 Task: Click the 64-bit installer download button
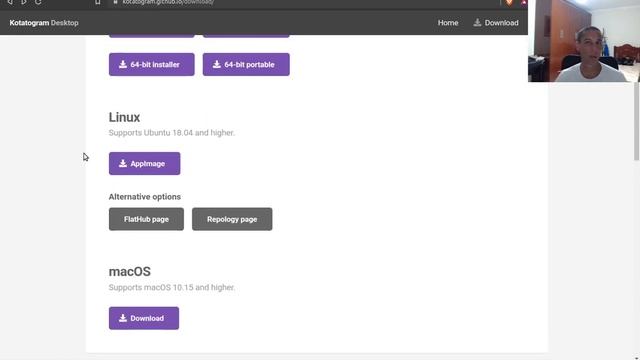(x=151, y=64)
